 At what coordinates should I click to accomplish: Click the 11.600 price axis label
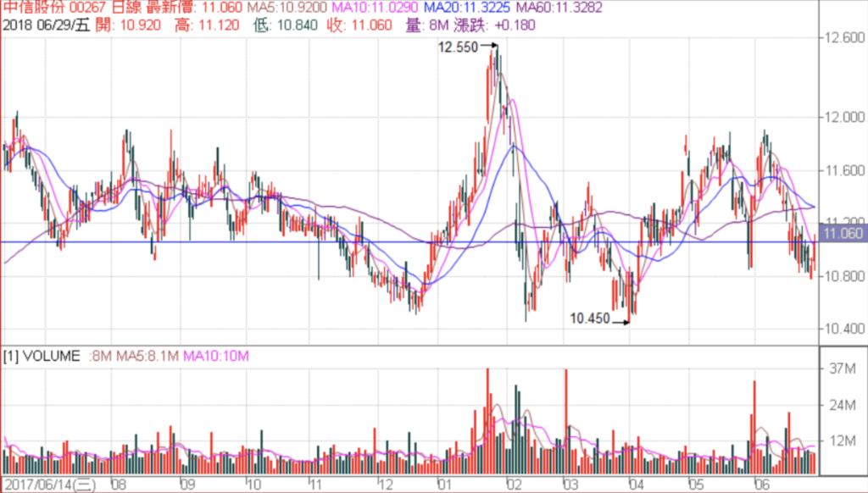[844, 170]
